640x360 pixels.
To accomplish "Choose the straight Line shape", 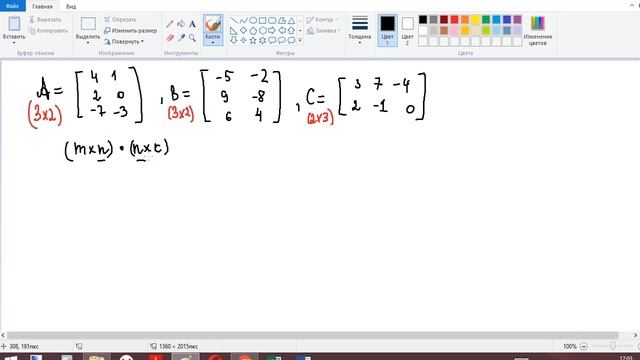I will (x=234, y=20).
